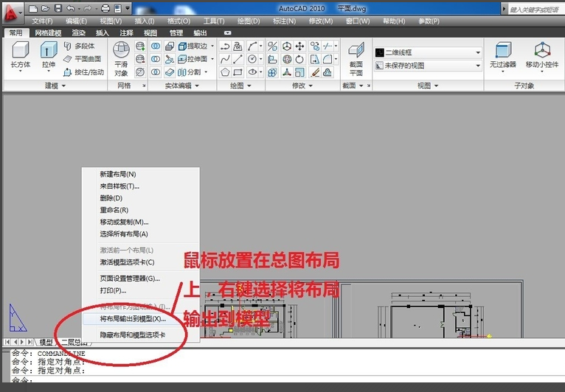This screenshot has height=392, width=565.
Task: Undo with the quick access toolbar arrow
Action: (70, 8)
